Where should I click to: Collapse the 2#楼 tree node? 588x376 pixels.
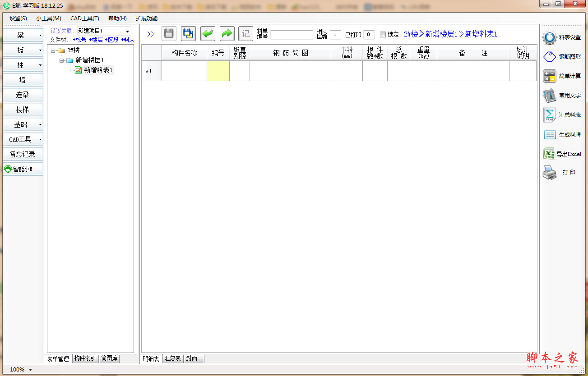(x=53, y=50)
